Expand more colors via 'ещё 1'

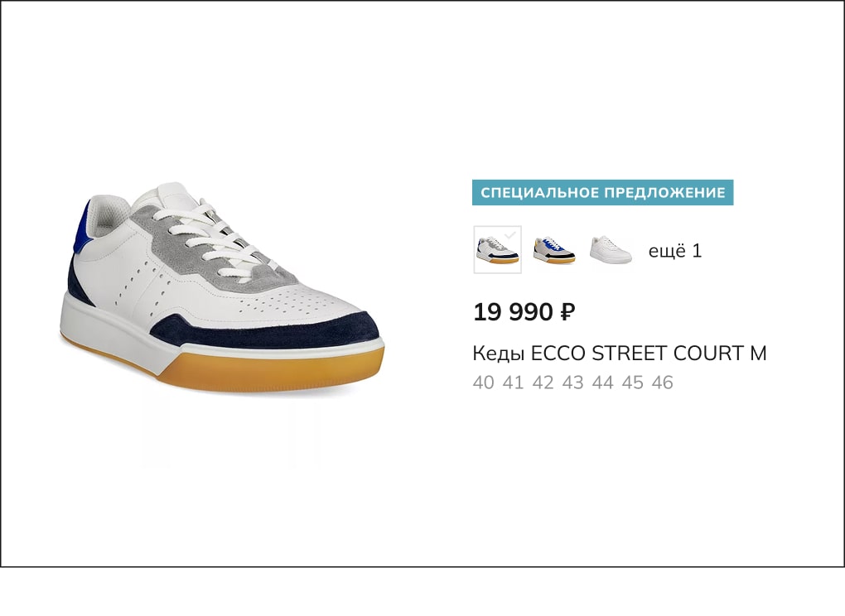click(x=674, y=251)
